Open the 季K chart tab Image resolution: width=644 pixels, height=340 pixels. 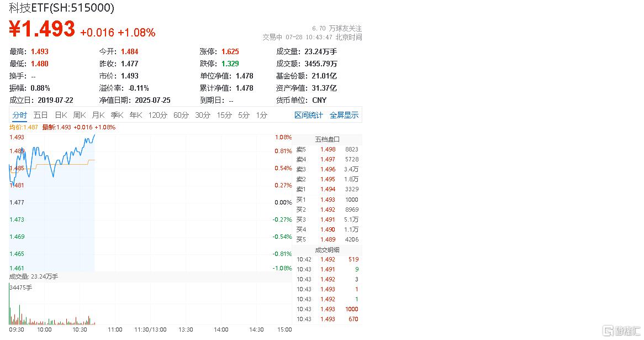pos(117,115)
